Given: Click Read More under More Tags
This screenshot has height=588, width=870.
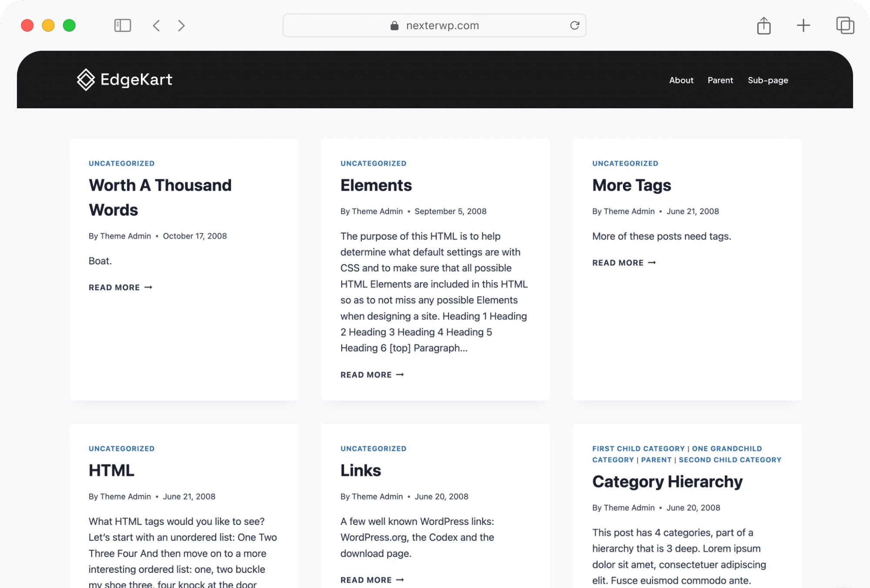Looking at the screenshot, I should (x=624, y=263).
